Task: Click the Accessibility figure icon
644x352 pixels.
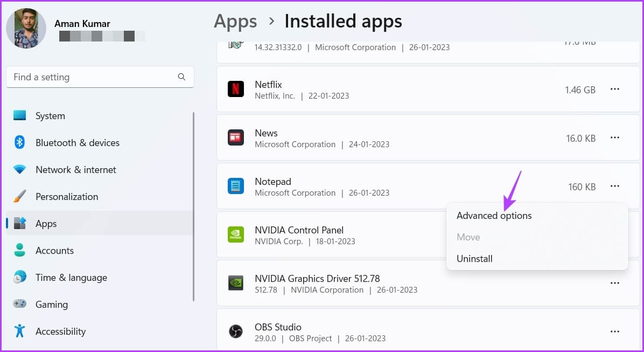Action: 20,330
